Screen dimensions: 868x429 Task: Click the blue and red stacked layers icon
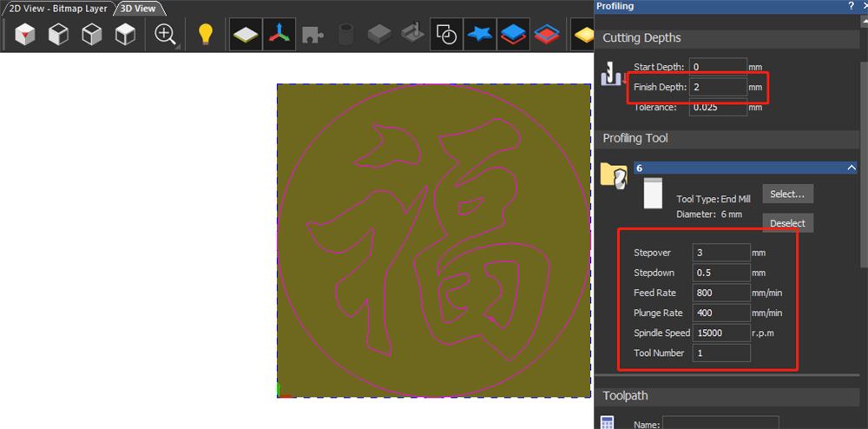click(x=514, y=35)
